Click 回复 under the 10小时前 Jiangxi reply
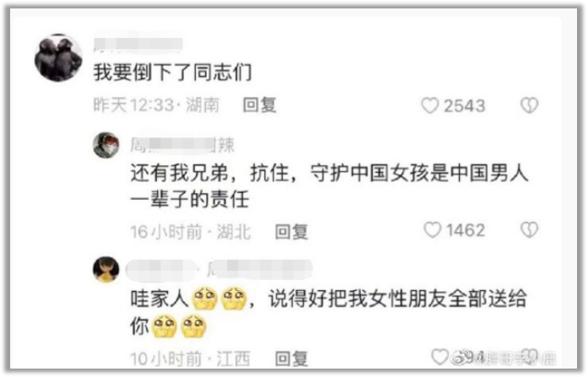 click(291, 359)
